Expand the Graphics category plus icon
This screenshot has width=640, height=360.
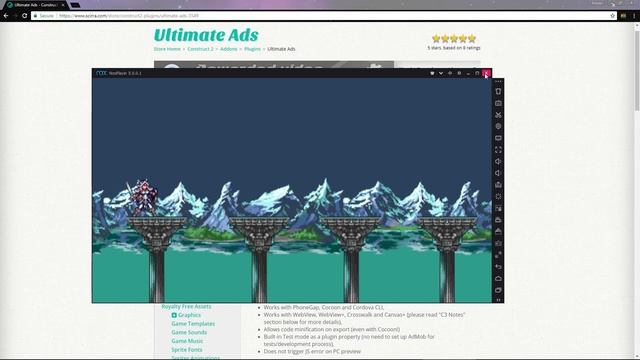tap(174, 315)
